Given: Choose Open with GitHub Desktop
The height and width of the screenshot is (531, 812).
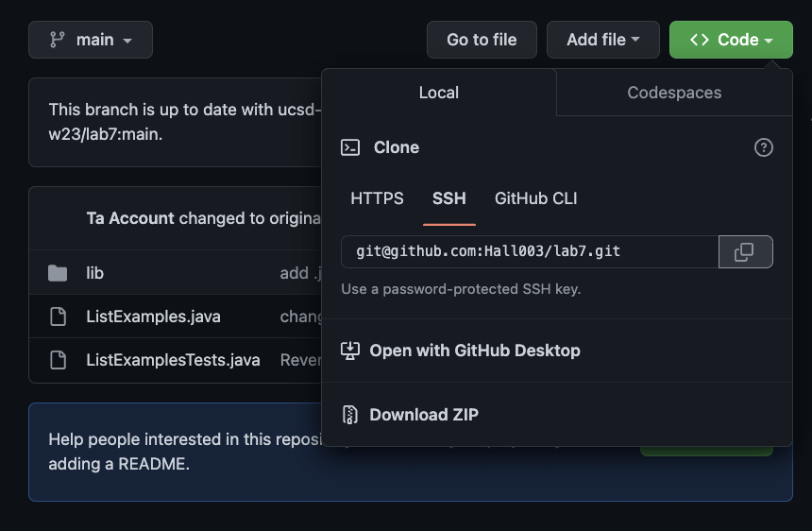Looking at the screenshot, I should (x=557, y=351).
